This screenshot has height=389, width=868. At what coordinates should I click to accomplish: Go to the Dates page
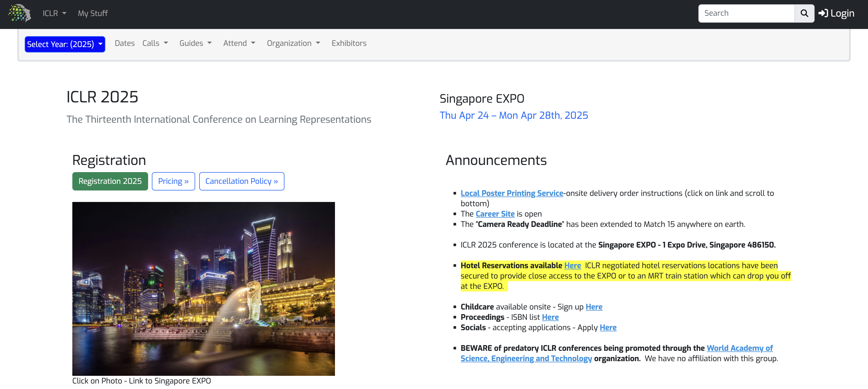125,43
